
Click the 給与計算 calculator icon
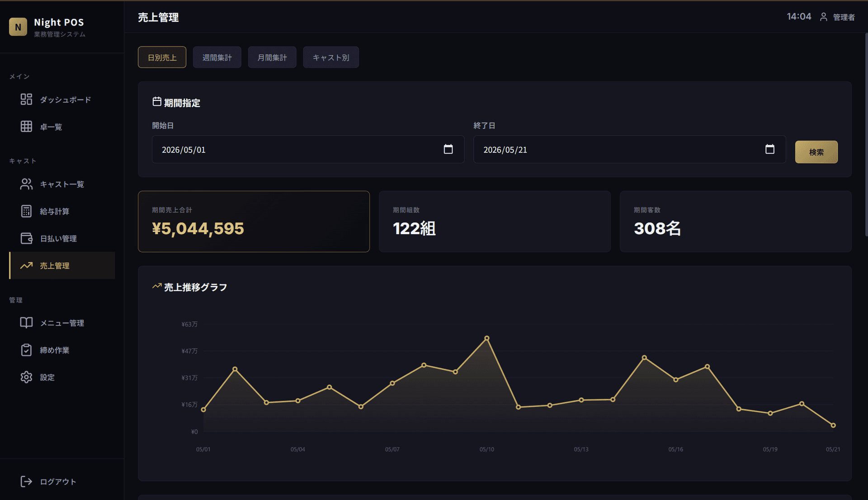point(26,211)
